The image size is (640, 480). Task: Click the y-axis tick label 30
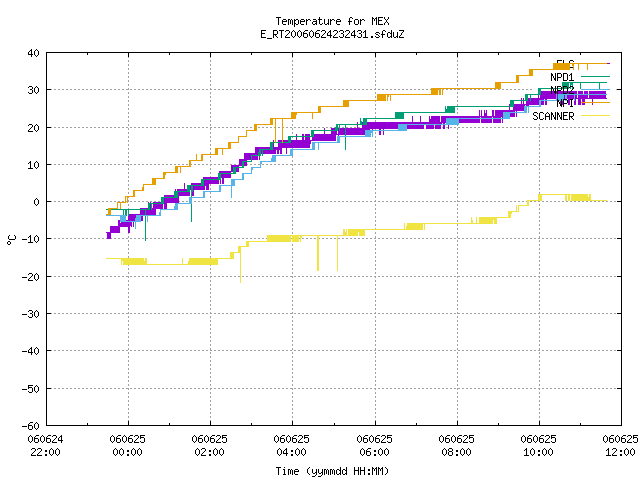(x=33, y=90)
